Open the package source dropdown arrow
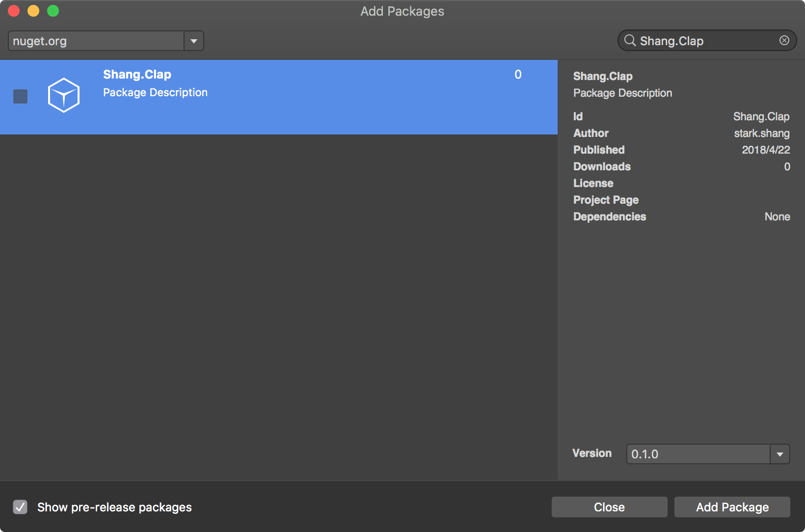Screen dimensions: 805x532 click(x=194, y=41)
